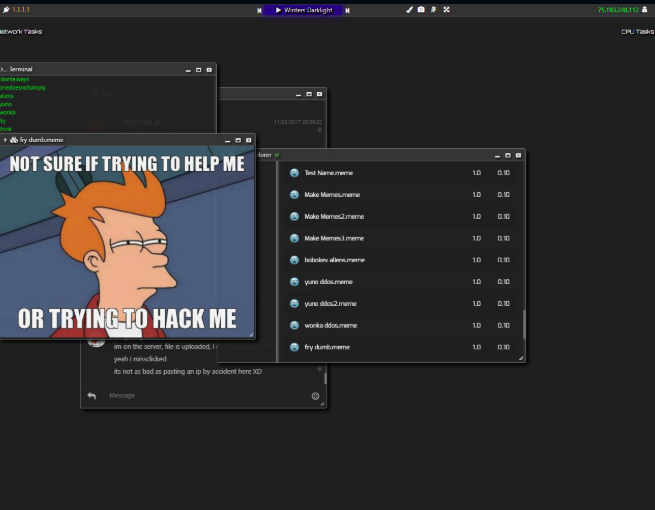Screen dimensions: 655x510
Task: Open the emoji picker in chat
Action: [315, 396]
